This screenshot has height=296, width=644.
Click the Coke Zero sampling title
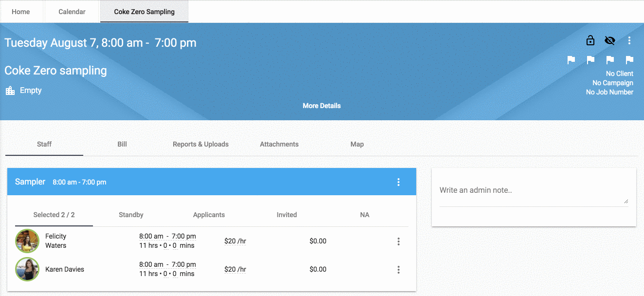pos(55,71)
